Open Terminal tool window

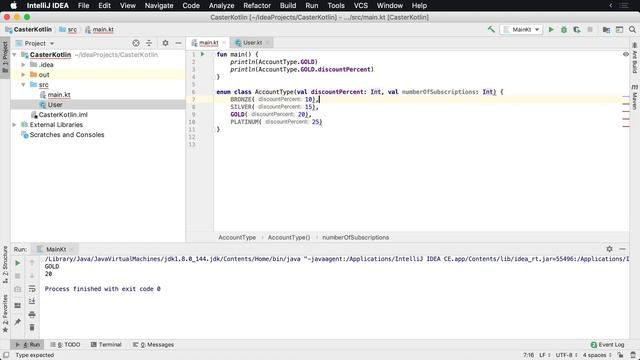[x=106, y=344]
